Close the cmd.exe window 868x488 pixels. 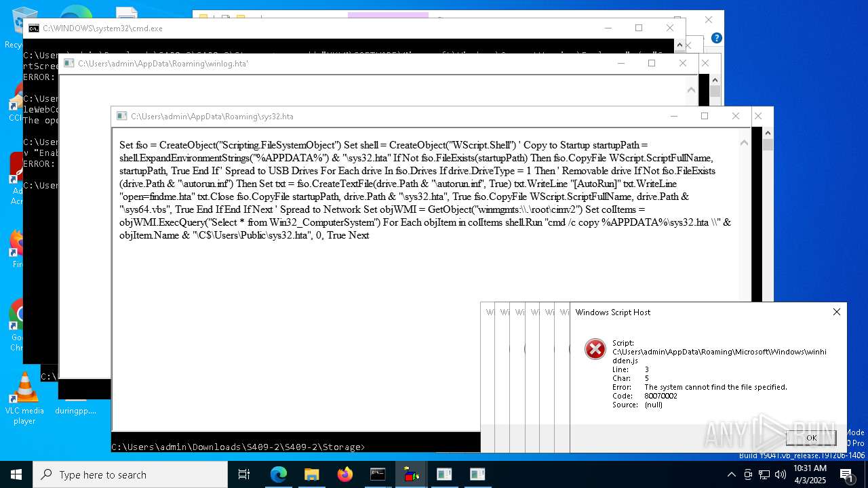coord(670,28)
